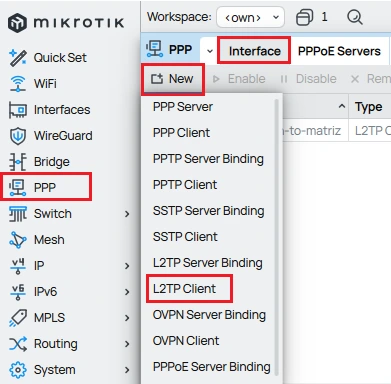The image size is (391, 384).
Task: Expand the System submenu arrow
Action: click(127, 370)
